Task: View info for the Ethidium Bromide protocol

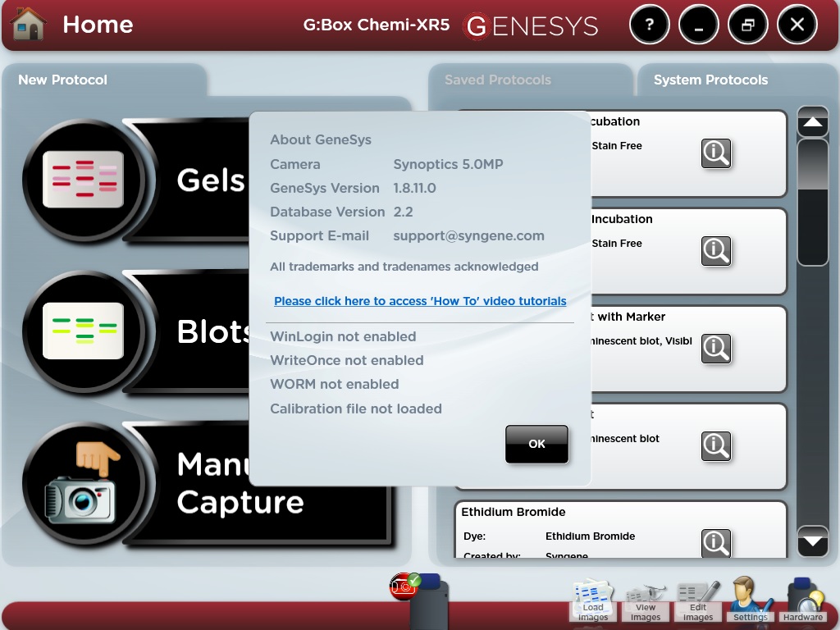Action: tap(716, 543)
